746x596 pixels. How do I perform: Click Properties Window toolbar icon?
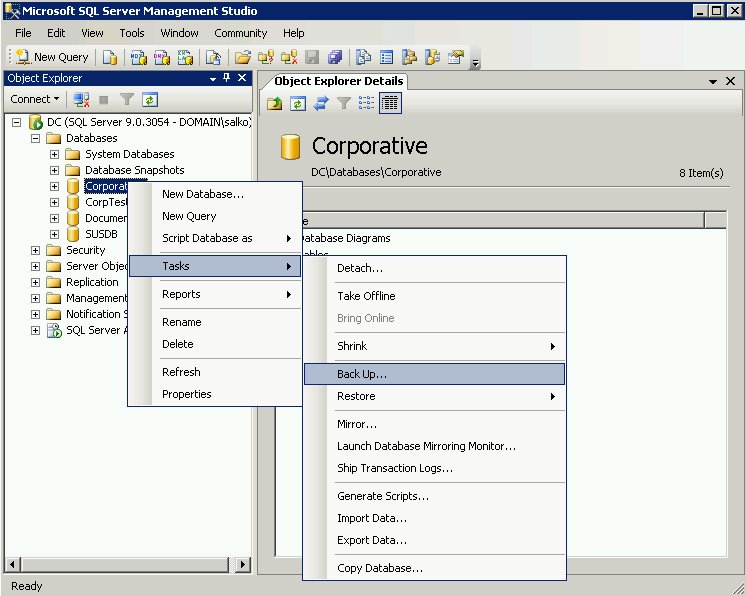456,58
